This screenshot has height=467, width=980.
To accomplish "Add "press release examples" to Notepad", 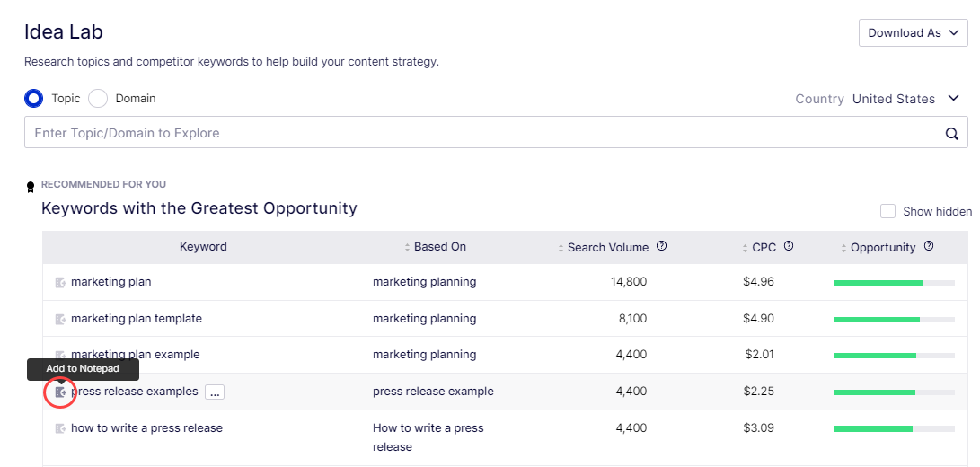I will pyautogui.click(x=60, y=392).
